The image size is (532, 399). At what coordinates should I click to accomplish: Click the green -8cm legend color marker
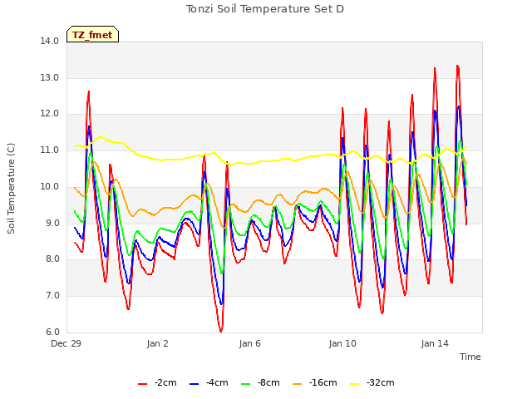coord(246,384)
